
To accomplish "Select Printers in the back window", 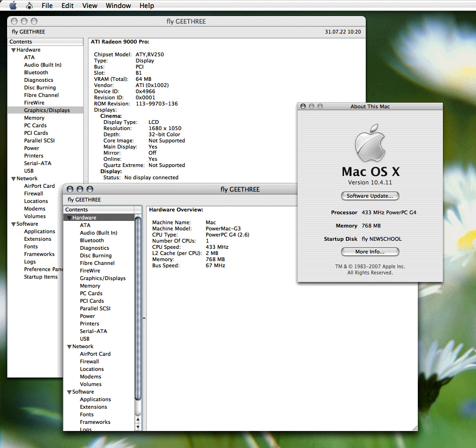I will [34, 156].
